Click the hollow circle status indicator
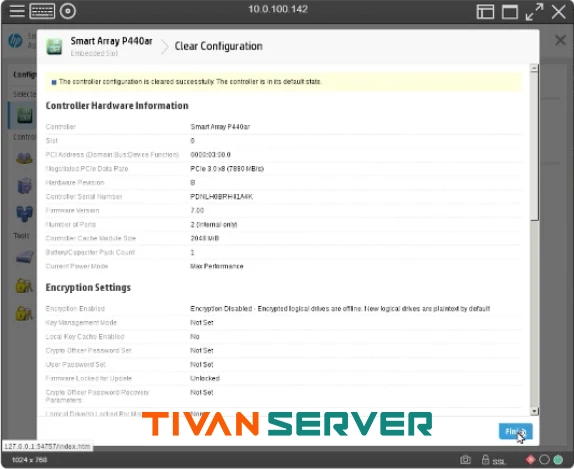The width and height of the screenshot is (574, 469). pos(544,459)
